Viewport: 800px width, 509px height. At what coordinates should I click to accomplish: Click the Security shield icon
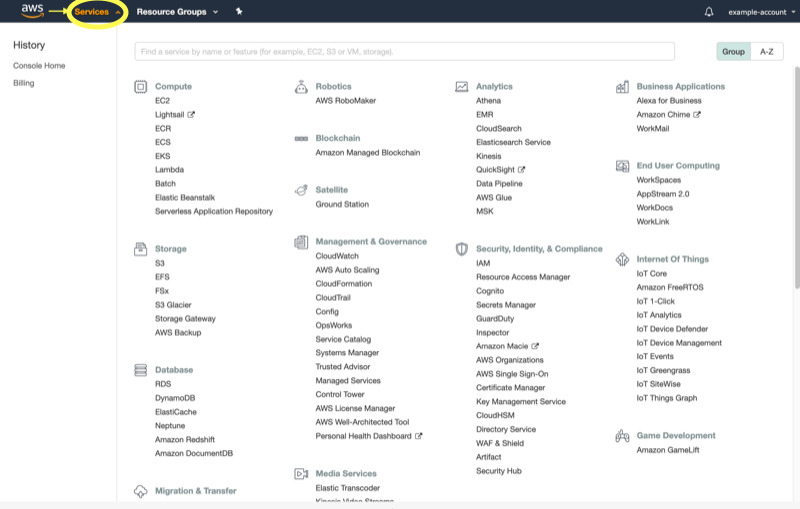[x=462, y=249]
